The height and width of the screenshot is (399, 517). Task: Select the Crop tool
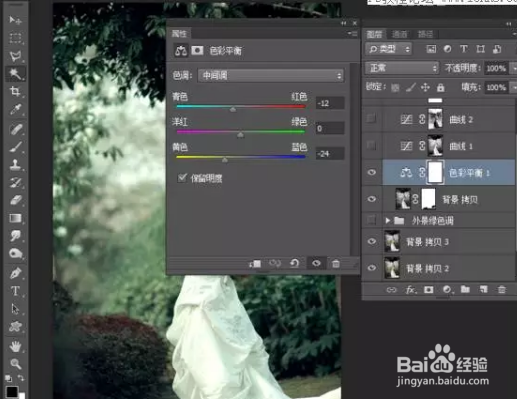click(x=15, y=91)
